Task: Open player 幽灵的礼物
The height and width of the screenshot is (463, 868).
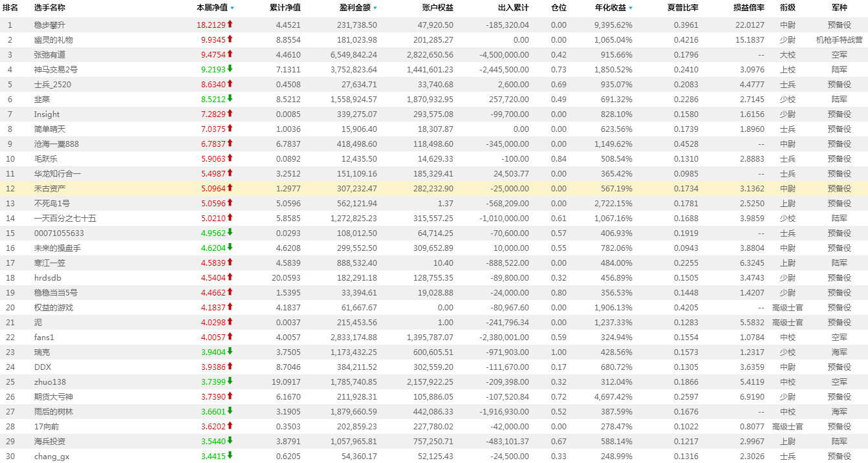Action: coord(54,40)
